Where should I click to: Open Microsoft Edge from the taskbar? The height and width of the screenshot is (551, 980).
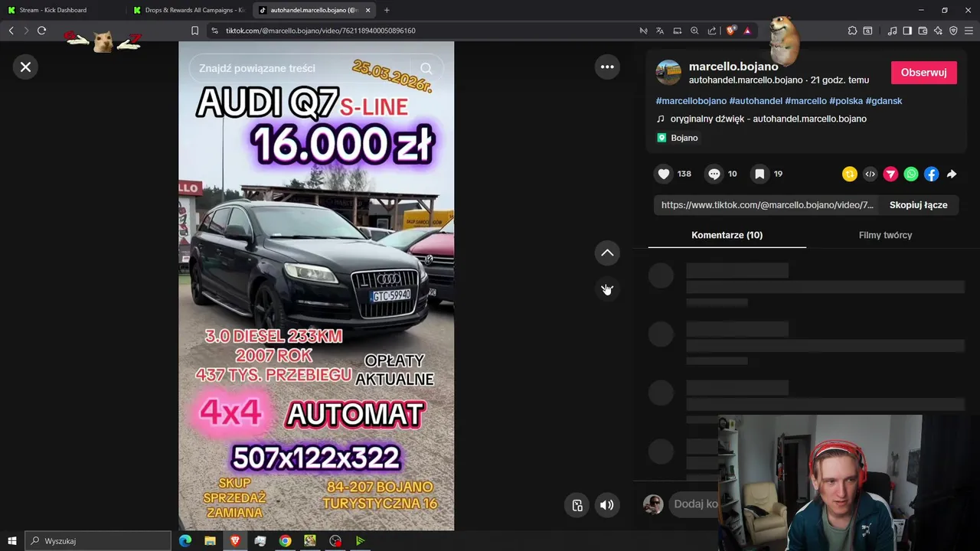185,541
